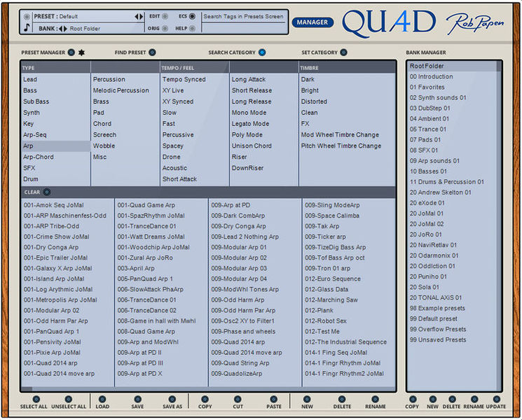Load preset 009-QuadolizeArp
The height and width of the screenshot is (420, 522).
[x=237, y=374]
